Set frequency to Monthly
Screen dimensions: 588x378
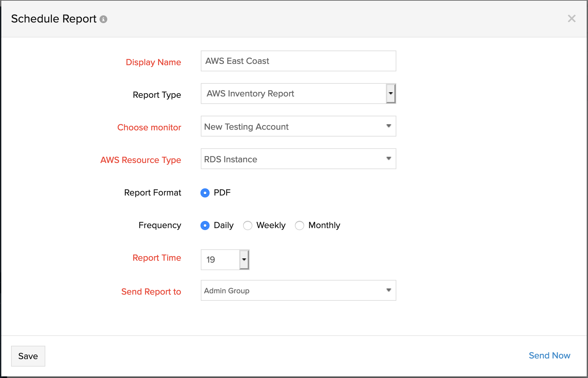click(x=300, y=225)
